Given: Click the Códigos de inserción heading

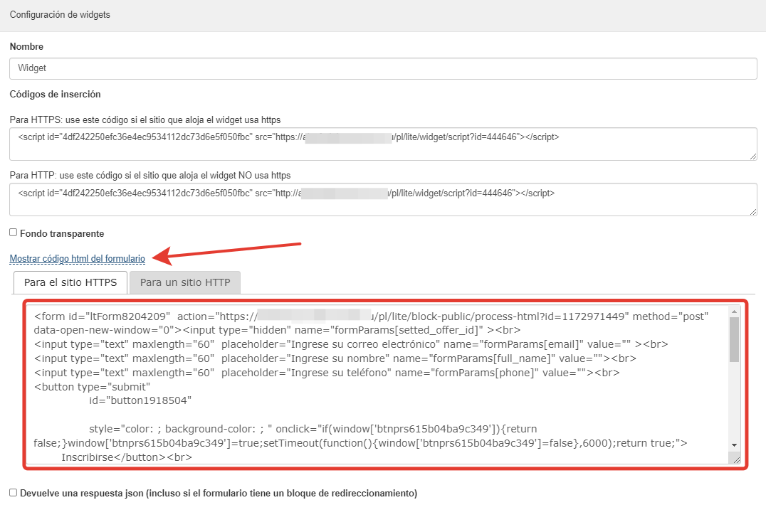Looking at the screenshot, I should pyautogui.click(x=56, y=94).
